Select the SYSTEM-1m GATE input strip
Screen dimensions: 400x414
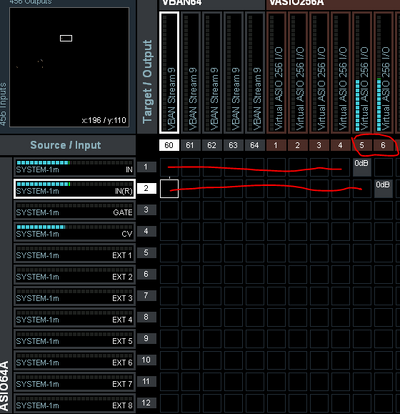(x=74, y=210)
